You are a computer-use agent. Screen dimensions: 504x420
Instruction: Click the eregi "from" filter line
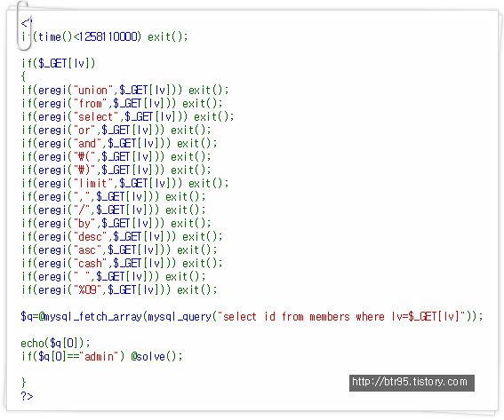click(122, 104)
